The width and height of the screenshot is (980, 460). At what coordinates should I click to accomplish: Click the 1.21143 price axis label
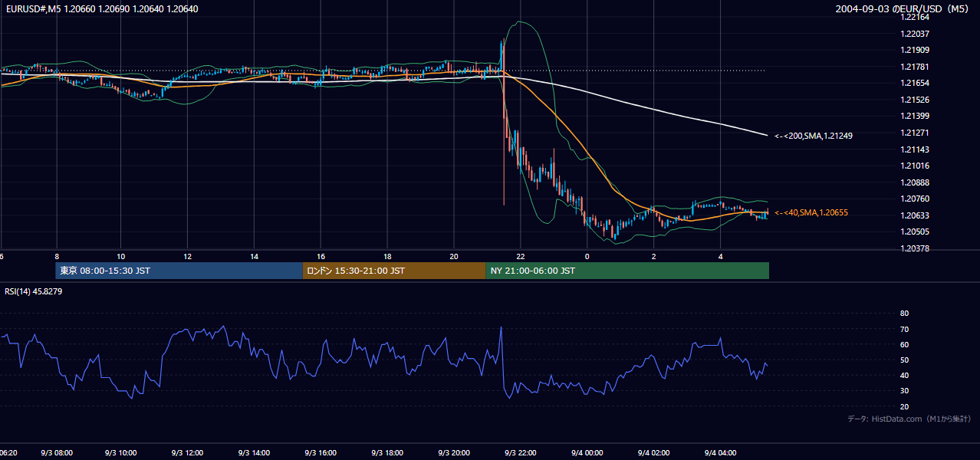[x=914, y=149]
